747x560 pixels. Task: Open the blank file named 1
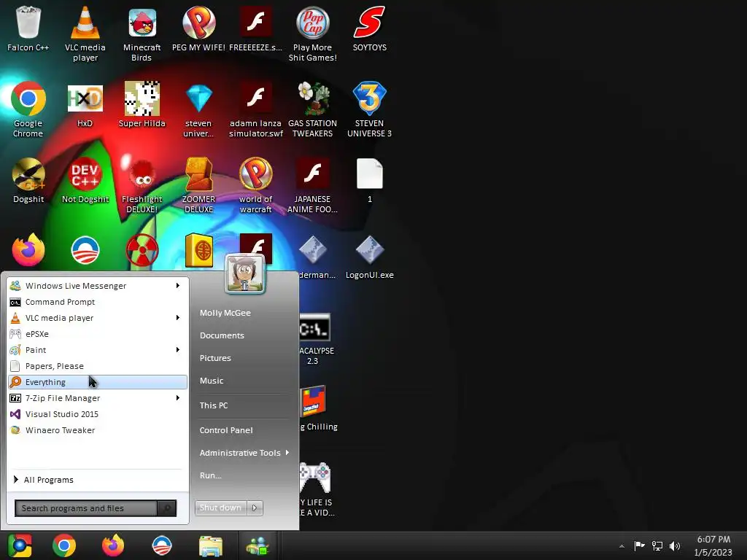pyautogui.click(x=370, y=181)
